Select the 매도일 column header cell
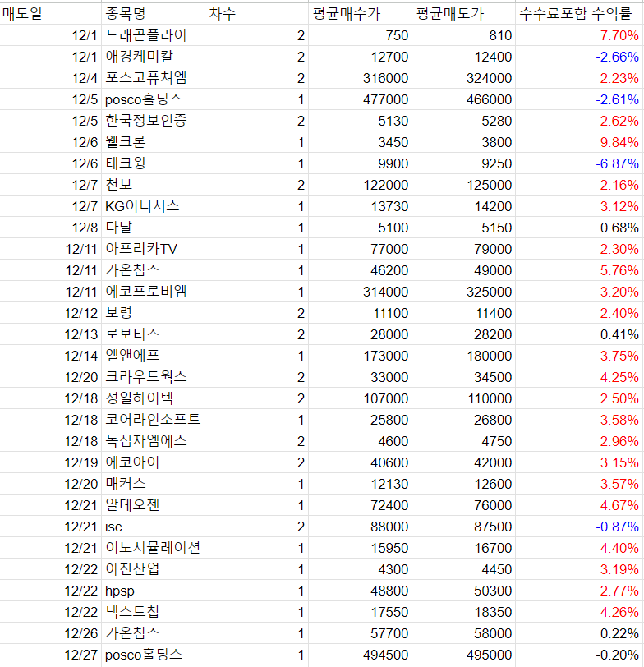 tap(51, 14)
